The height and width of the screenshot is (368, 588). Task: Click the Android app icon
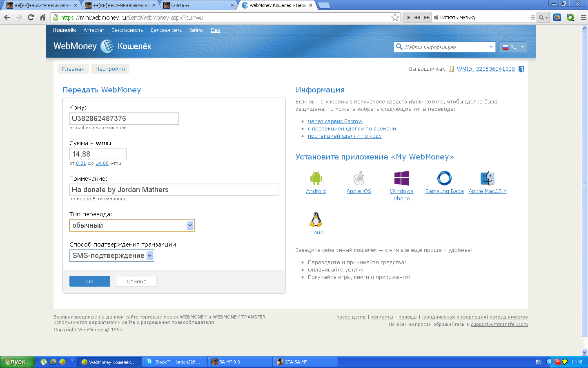click(x=316, y=178)
